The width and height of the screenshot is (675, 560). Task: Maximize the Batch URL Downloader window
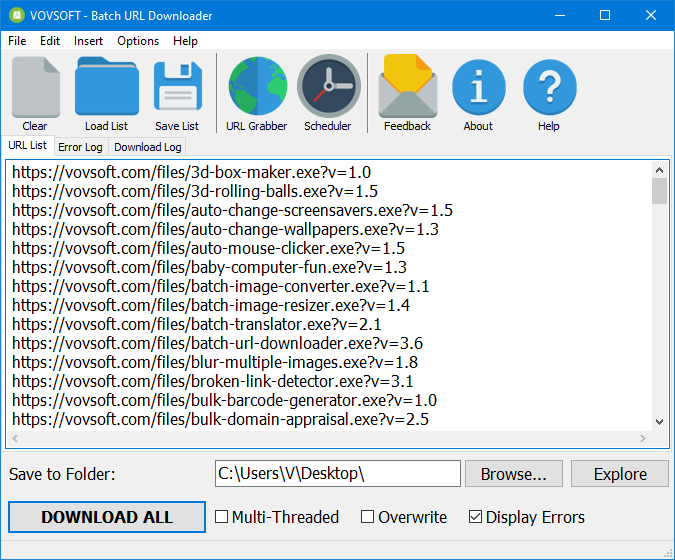click(605, 15)
